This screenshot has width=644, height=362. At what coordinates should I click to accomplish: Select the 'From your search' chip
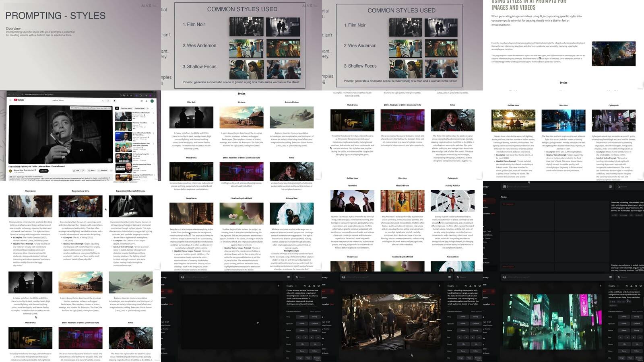[x=126, y=108]
